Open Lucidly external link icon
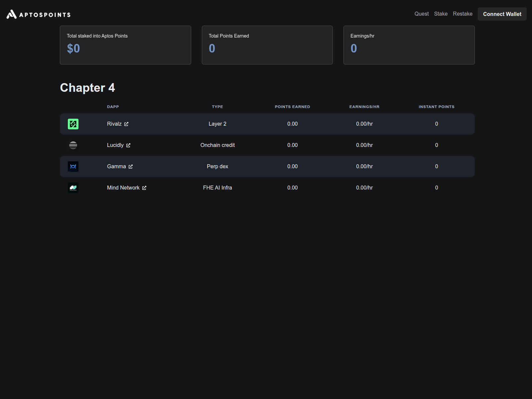 pos(128,145)
